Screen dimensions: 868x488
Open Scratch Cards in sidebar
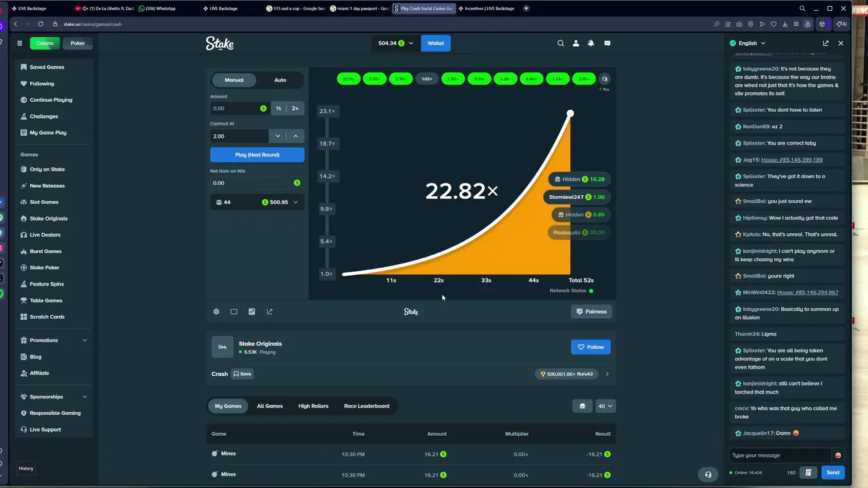tap(47, 317)
